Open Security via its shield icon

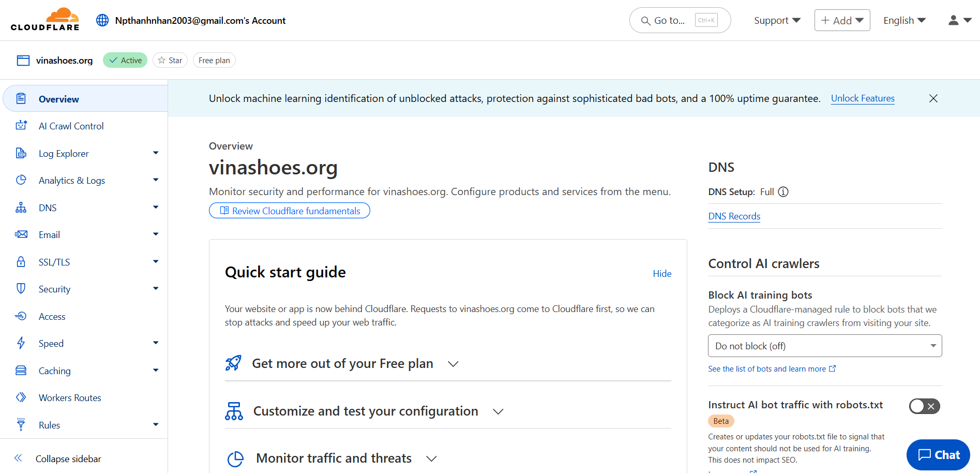pyautogui.click(x=21, y=289)
